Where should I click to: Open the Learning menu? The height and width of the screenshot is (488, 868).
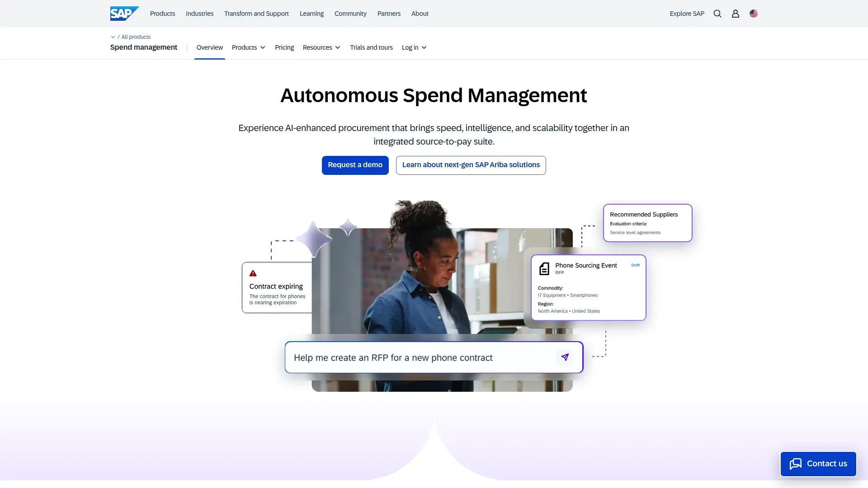[x=311, y=14]
